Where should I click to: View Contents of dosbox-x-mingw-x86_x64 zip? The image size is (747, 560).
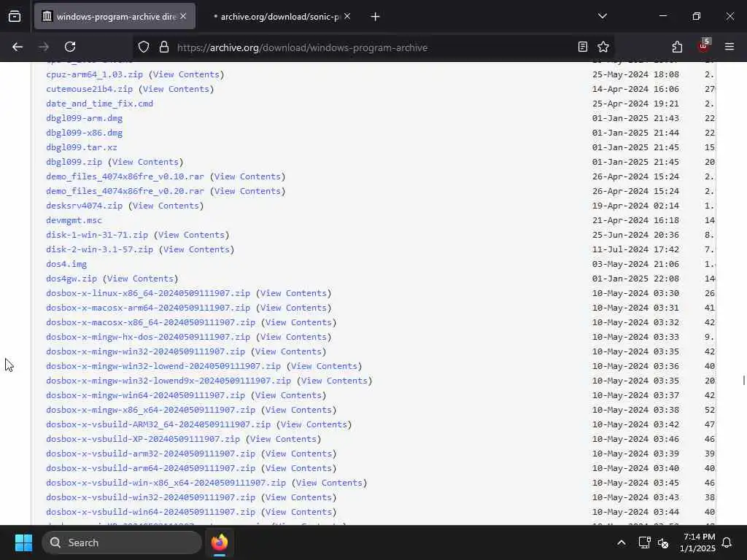click(x=298, y=410)
